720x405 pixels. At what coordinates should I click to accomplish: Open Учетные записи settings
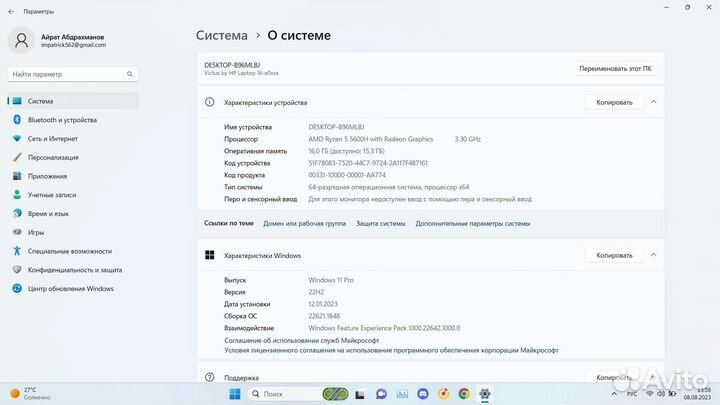click(73, 195)
